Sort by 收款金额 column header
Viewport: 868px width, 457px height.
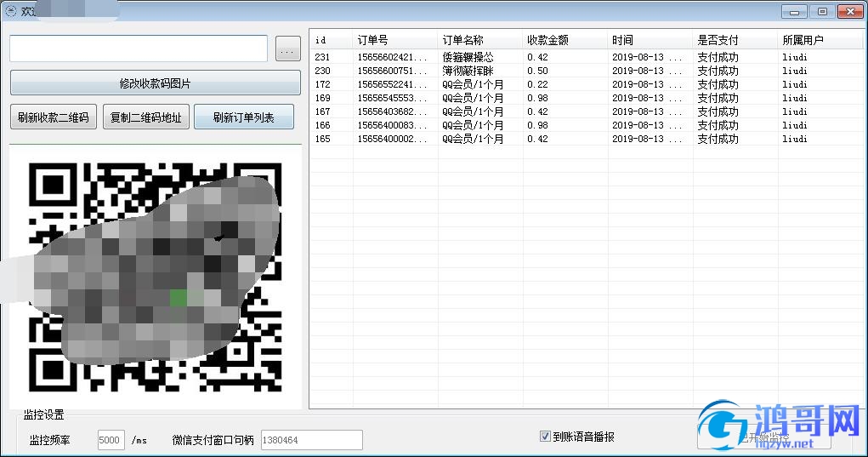(x=565, y=40)
